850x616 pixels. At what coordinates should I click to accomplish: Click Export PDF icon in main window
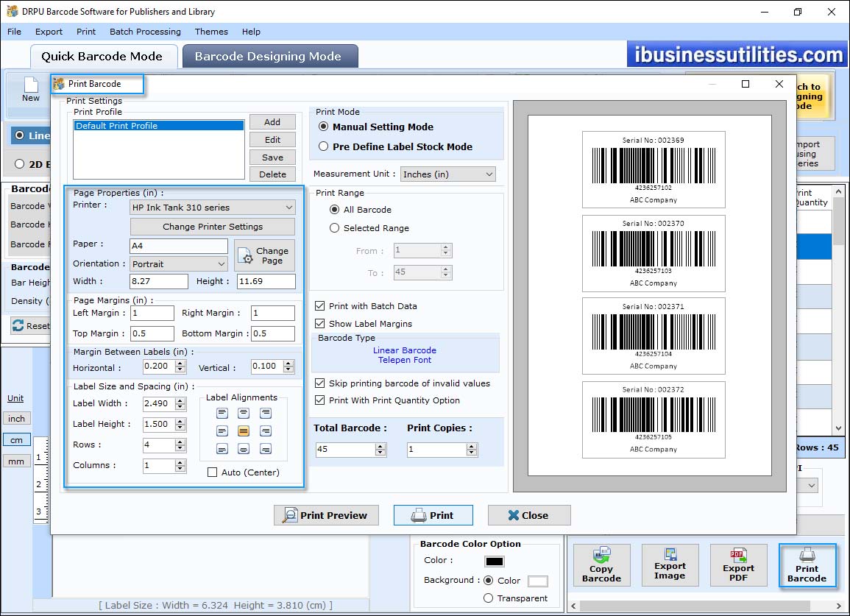tap(738, 565)
